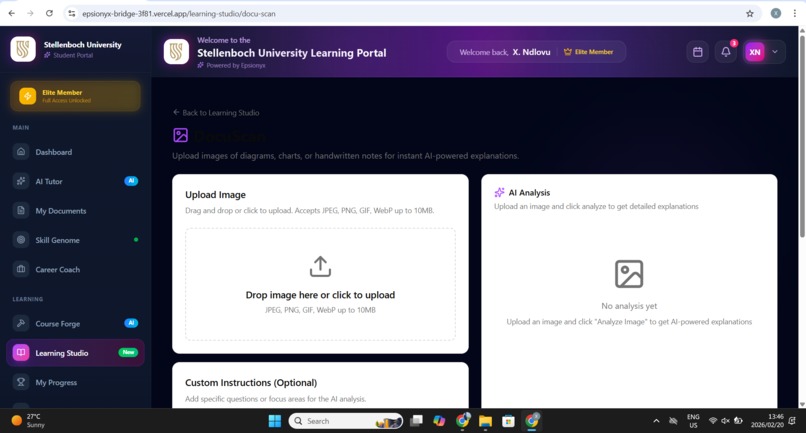The width and height of the screenshot is (806, 433).
Task: Click the Career Coach briefcase icon
Action: pyautogui.click(x=21, y=269)
